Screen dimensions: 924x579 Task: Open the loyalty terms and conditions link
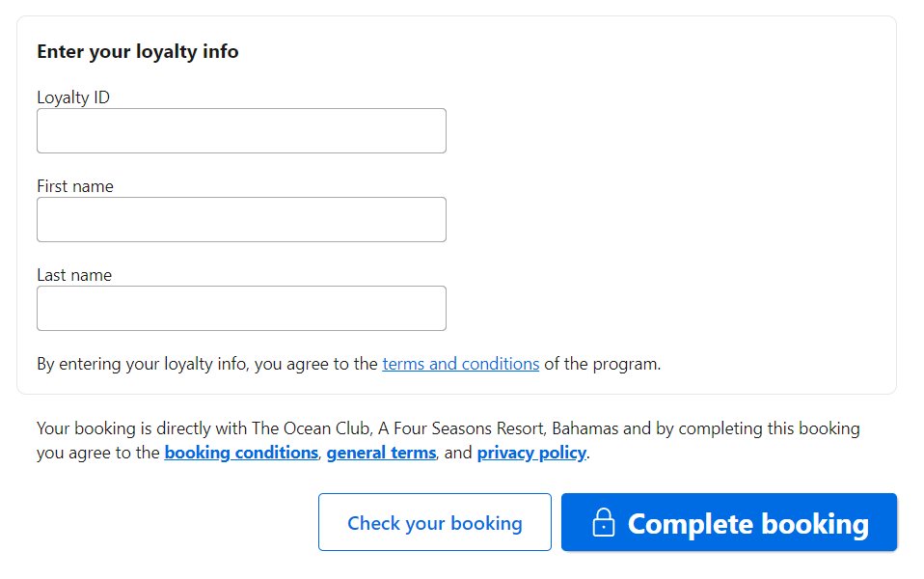pos(461,364)
